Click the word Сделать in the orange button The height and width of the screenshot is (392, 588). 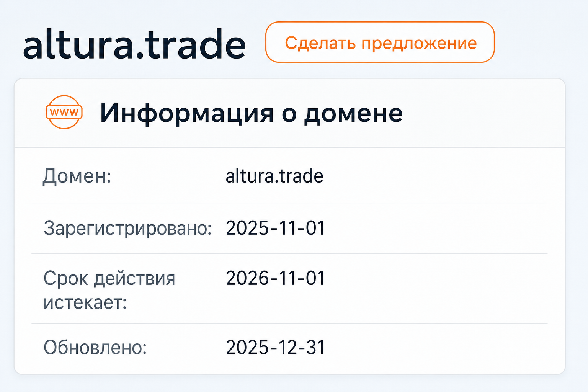320,43
